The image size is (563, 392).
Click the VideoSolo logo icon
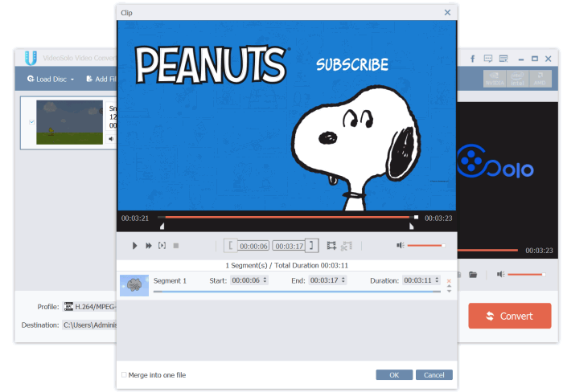click(31, 58)
